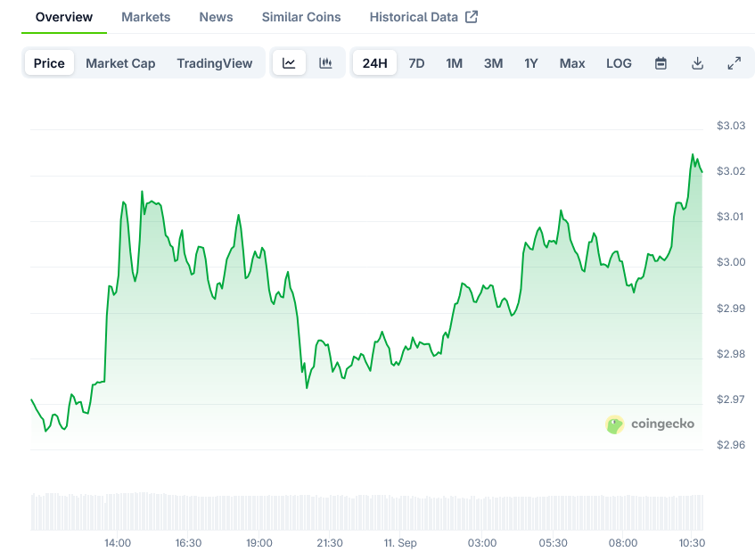View the Similar Coins tab
Viewport: 755px width, 560px height.
click(x=301, y=17)
